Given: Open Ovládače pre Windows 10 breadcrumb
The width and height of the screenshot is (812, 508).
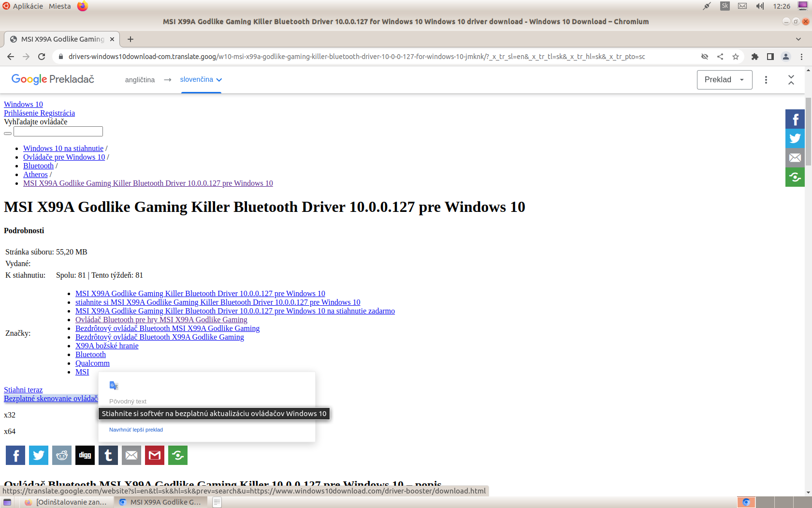Looking at the screenshot, I should pos(64,157).
